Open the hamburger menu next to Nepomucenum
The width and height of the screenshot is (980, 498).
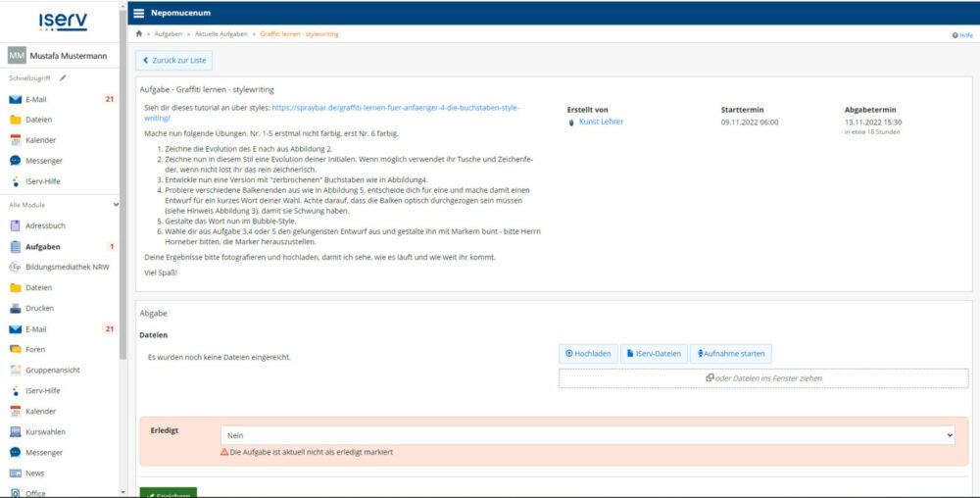(x=139, y=13)
